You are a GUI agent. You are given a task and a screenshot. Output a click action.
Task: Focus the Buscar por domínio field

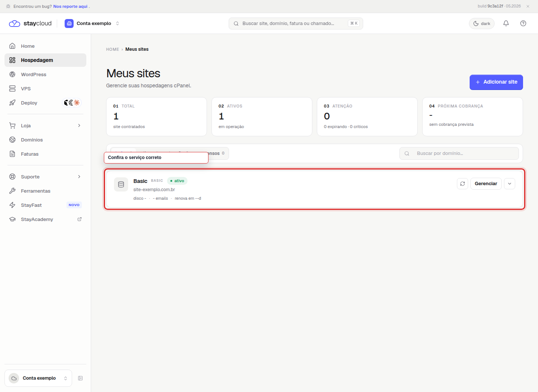pos(459,153)
